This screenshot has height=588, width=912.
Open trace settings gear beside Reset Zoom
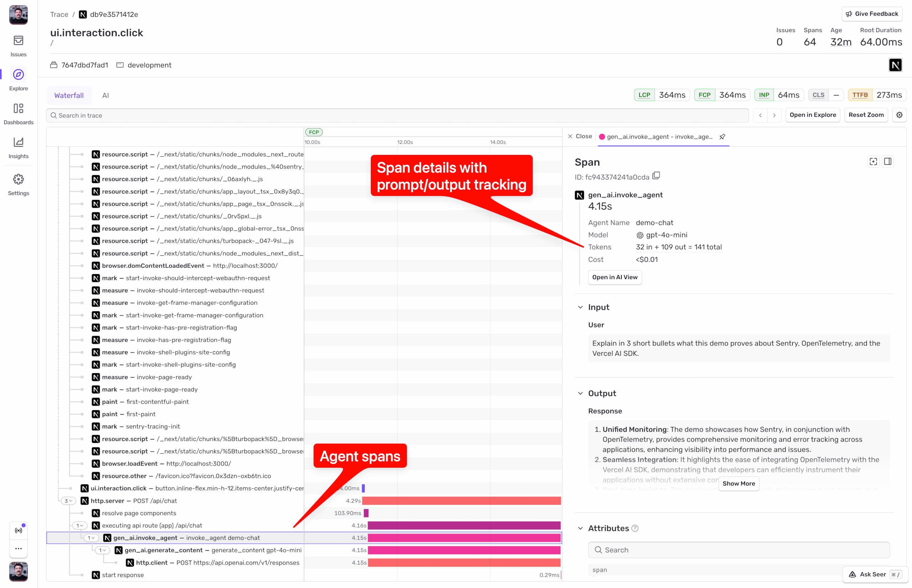(900, 115)
